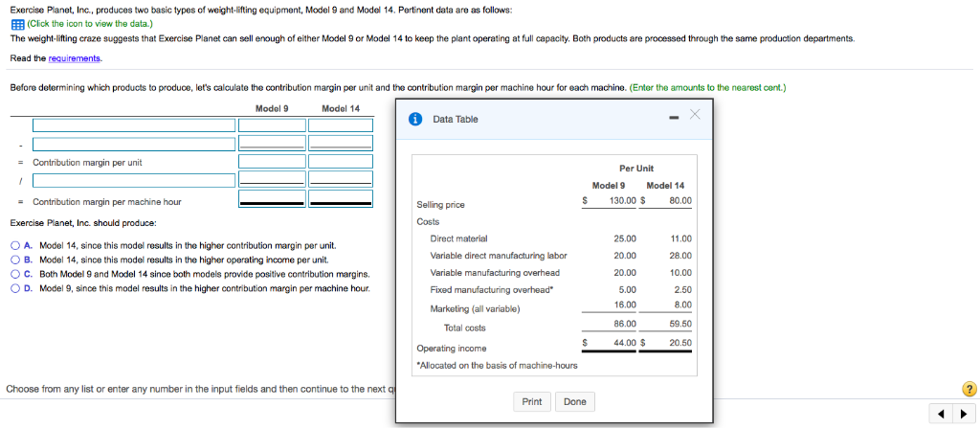This screenshot has width=980, height=429.
Task: Click contribution margin per unit Model 9 field
Action: click(x=272, y=162)
